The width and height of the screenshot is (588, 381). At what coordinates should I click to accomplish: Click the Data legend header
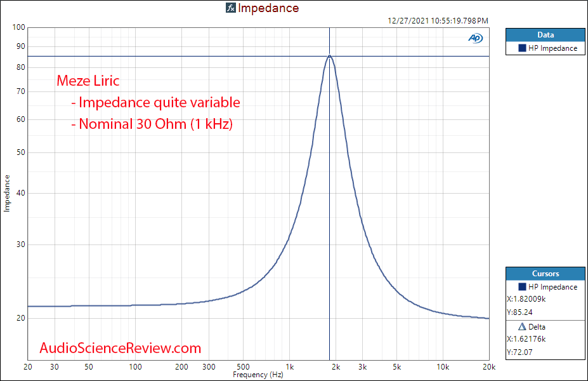pyautogui.click(x=546, y=35)
